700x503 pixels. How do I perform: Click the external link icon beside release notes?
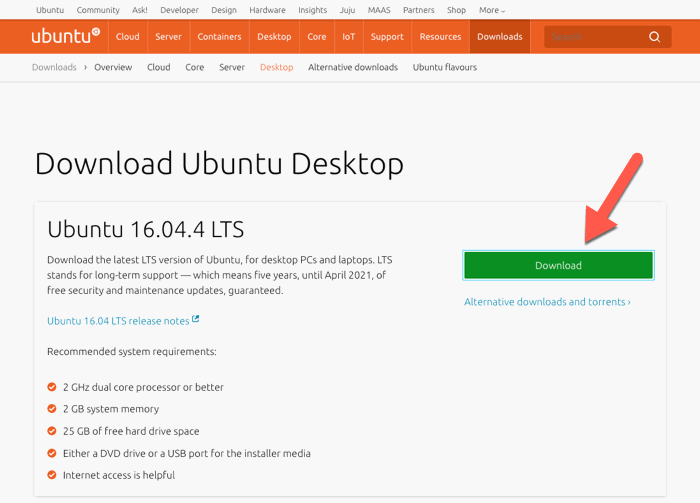[x=196, y=319]
